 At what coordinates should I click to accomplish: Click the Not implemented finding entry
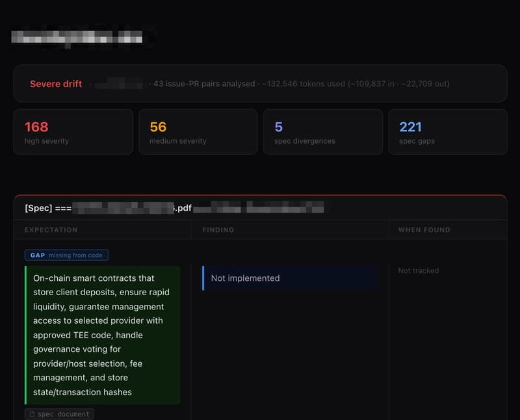[x=246, y=278]
